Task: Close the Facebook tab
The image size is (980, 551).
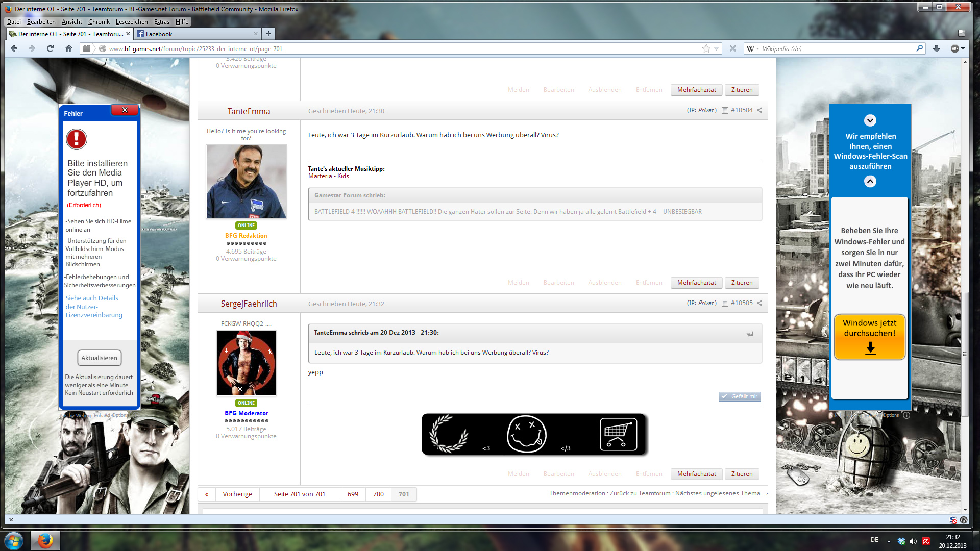Action: coord(256,34)
